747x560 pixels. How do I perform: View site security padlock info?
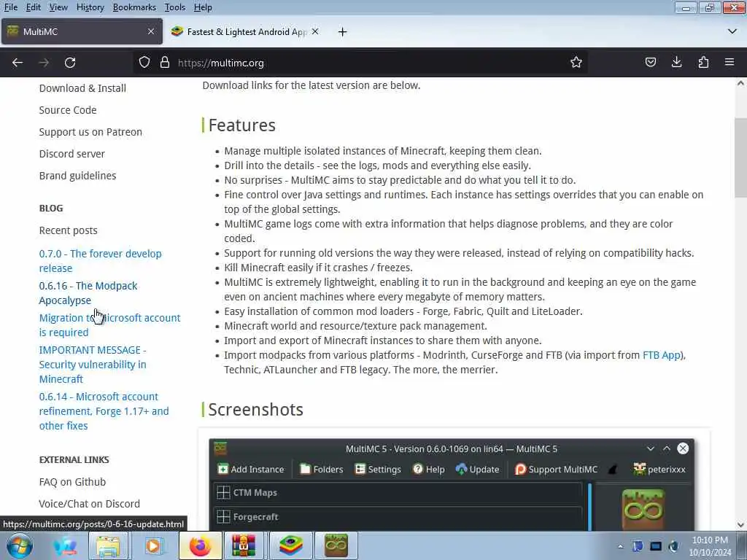coord(165,63)
